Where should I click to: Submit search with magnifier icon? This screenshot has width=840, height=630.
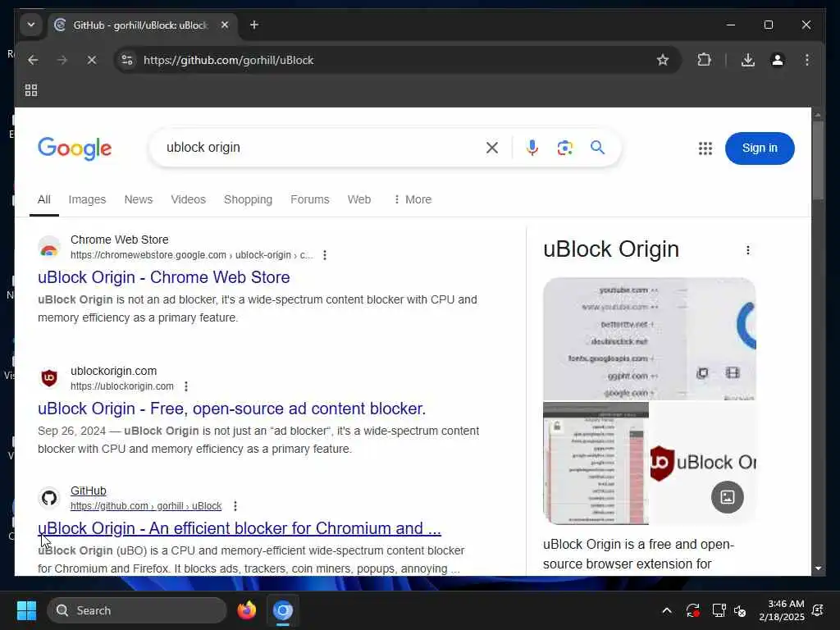[597, 148]
